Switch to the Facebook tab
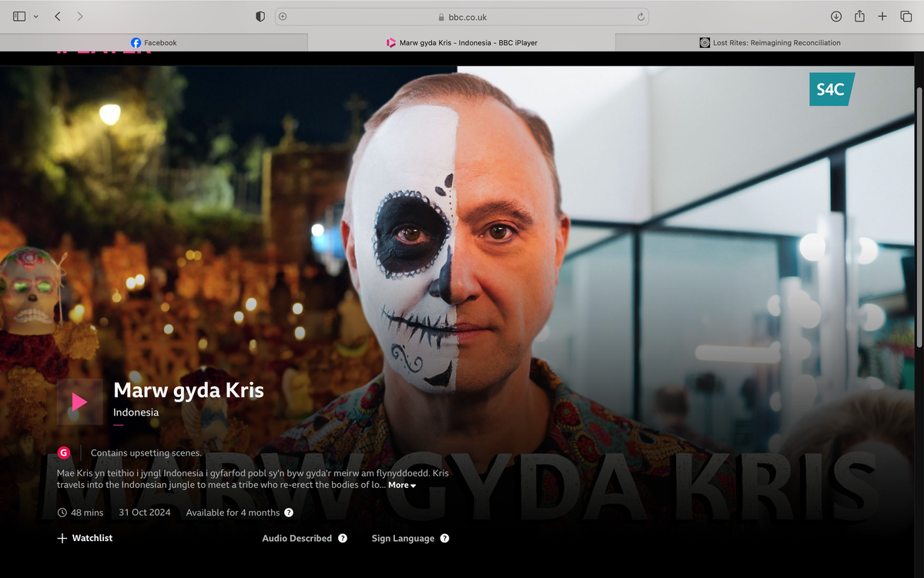The height and width of the screenshot is (578, 924). point(154,42)
